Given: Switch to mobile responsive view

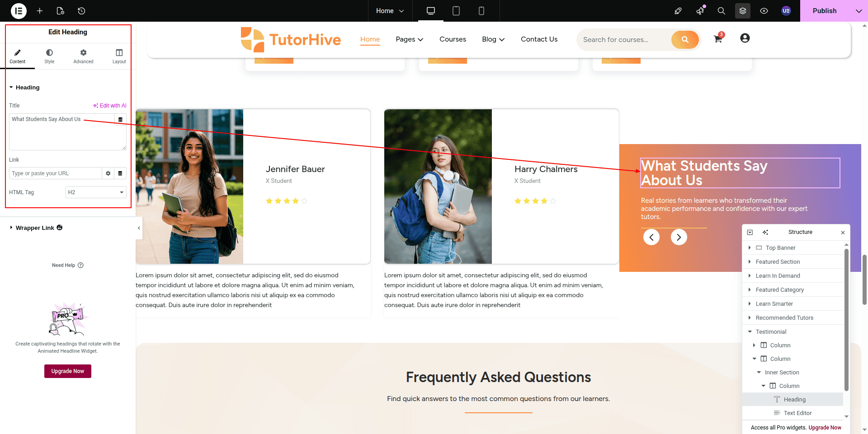Looking at the screenshot, I should tap(481, 11).
